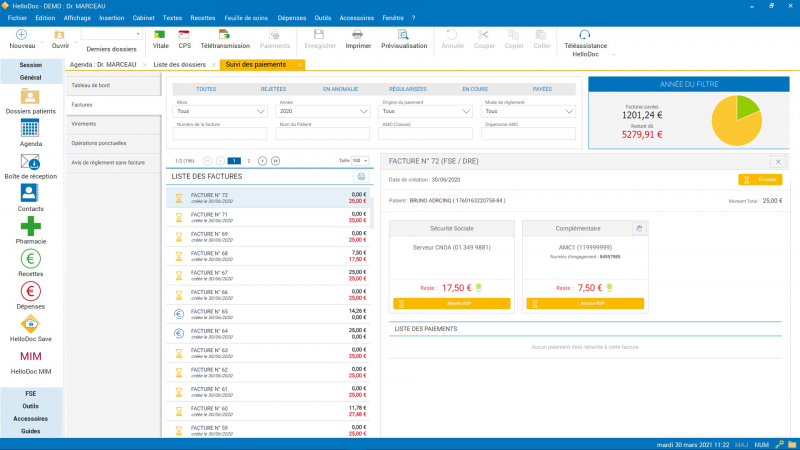Screen dimensions: 800x450
Task: Expand the Mode de règlement dropdown
Action: [529, 112]
